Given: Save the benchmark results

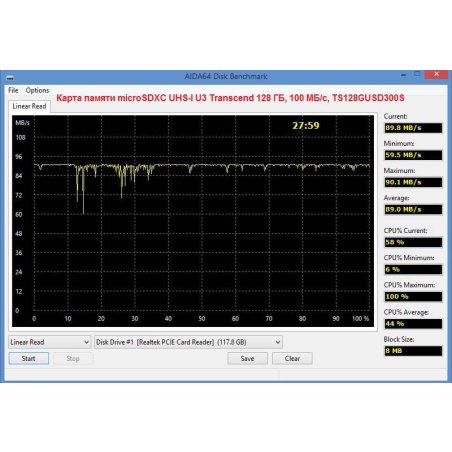Looking at the screenshot, I should pyautogui.click(x=247, y=359).
